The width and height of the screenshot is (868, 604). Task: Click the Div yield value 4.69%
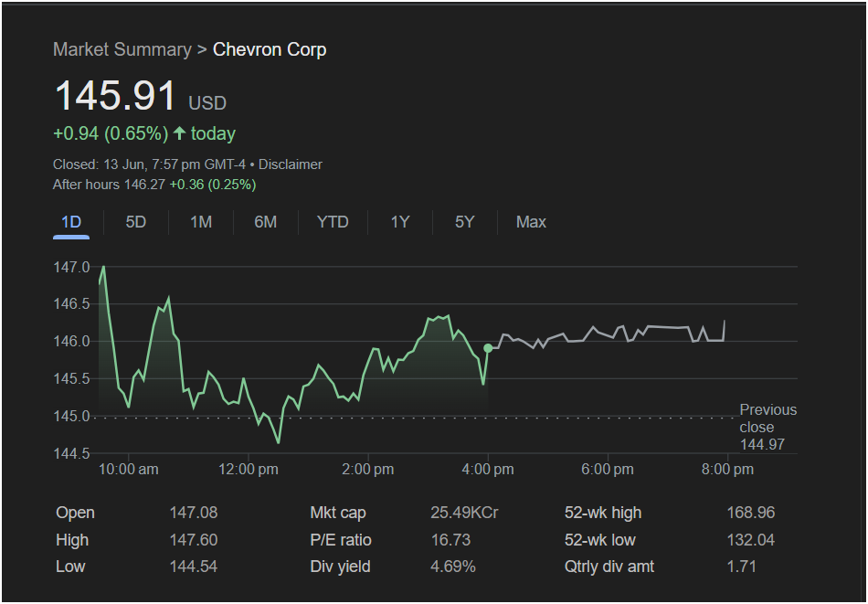pyautogui.click(x=453, y=567)
